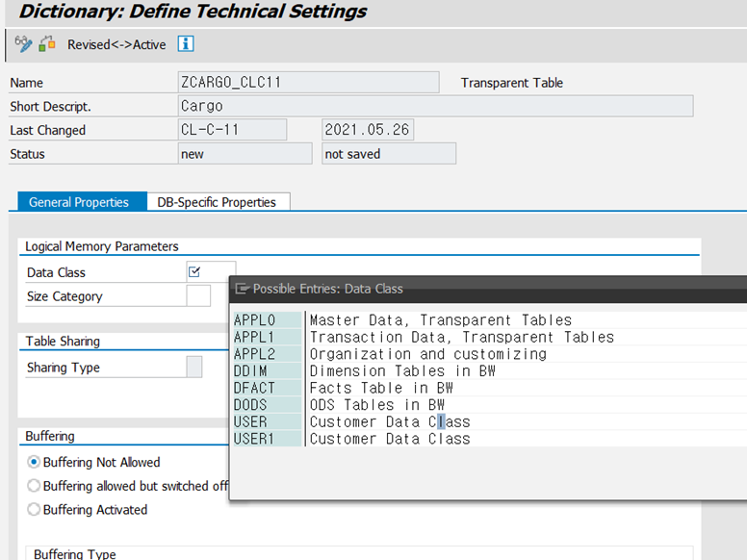Screen dimensions: 747x560
Task: Click the 'Table Sharing' group header
Action: (63, 341)
